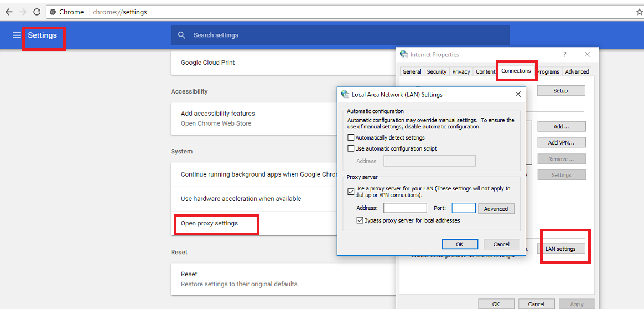Open Advanced proxy settings button
The height and width of the screenshot is (309, 644).
tap(496, 209)
